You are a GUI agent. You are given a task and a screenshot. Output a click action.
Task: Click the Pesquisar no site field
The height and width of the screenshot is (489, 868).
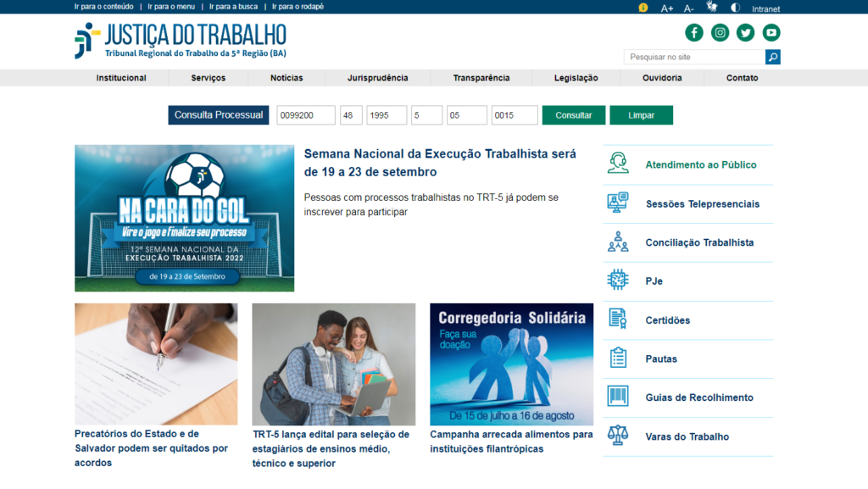pyautogui.click(x=694, y=57)
